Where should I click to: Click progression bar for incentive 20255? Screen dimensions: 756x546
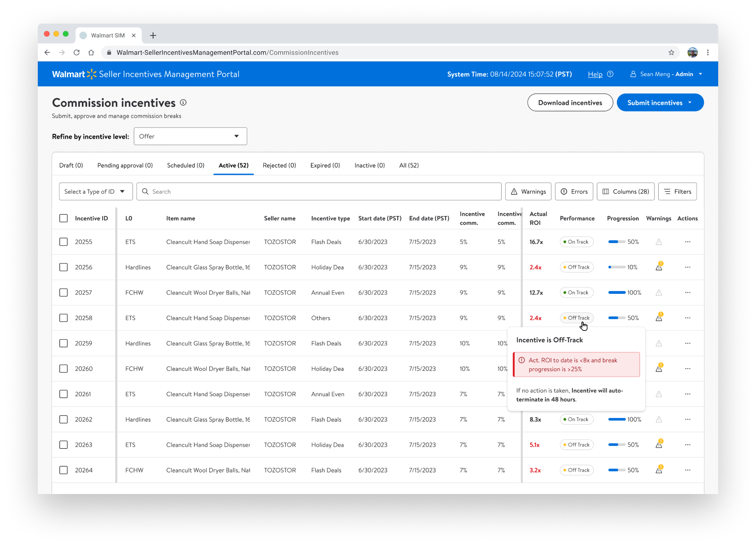click(617, 242)
